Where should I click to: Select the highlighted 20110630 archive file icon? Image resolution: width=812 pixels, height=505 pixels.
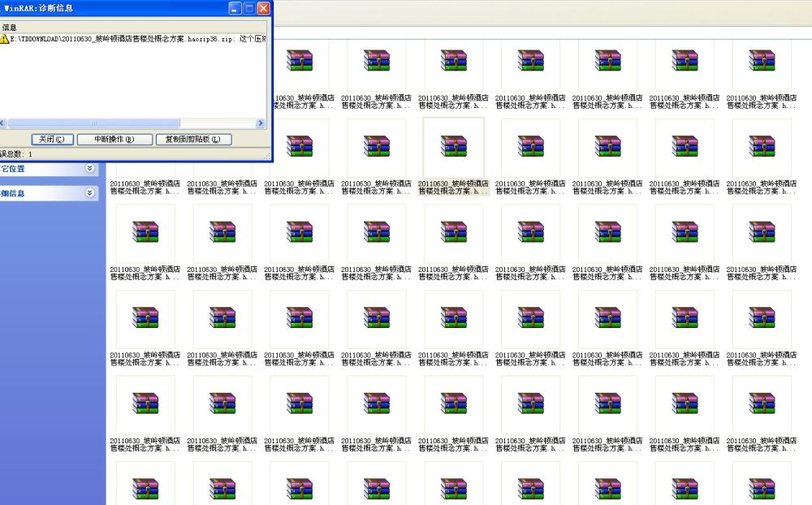tap(454, 147)
